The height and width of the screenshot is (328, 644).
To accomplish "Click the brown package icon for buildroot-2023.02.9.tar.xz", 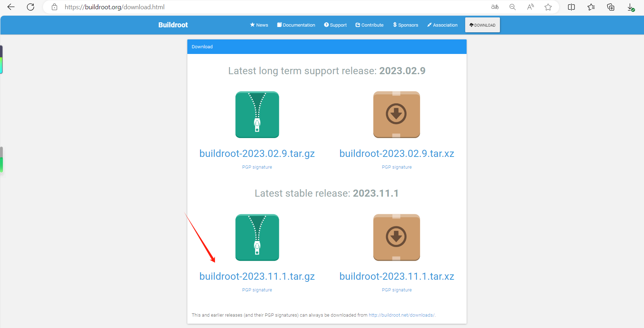I will pyautogui.click(x=396, y=115).
